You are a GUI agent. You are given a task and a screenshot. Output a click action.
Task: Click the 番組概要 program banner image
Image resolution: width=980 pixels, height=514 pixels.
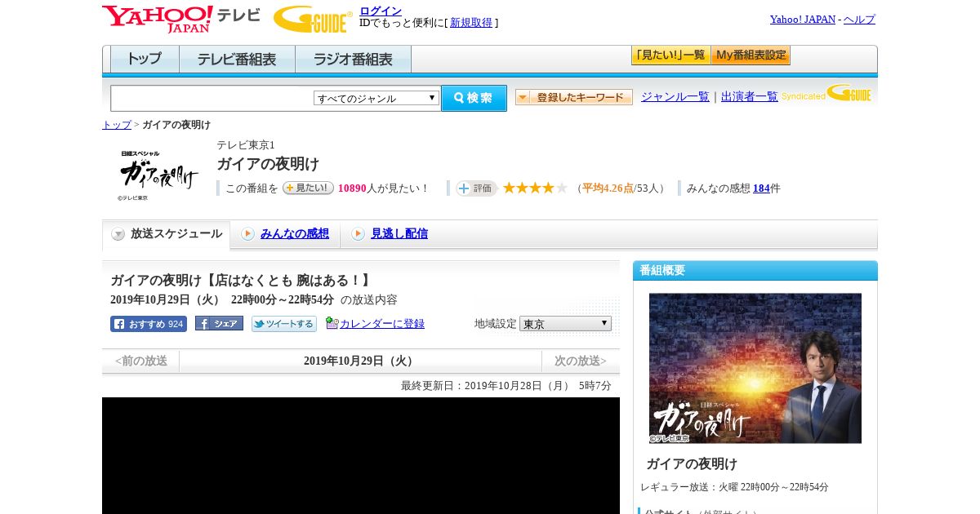[755, 368]
